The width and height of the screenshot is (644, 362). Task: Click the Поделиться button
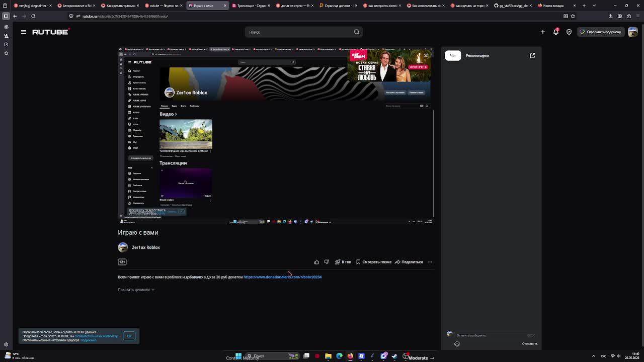click(409, 262)
